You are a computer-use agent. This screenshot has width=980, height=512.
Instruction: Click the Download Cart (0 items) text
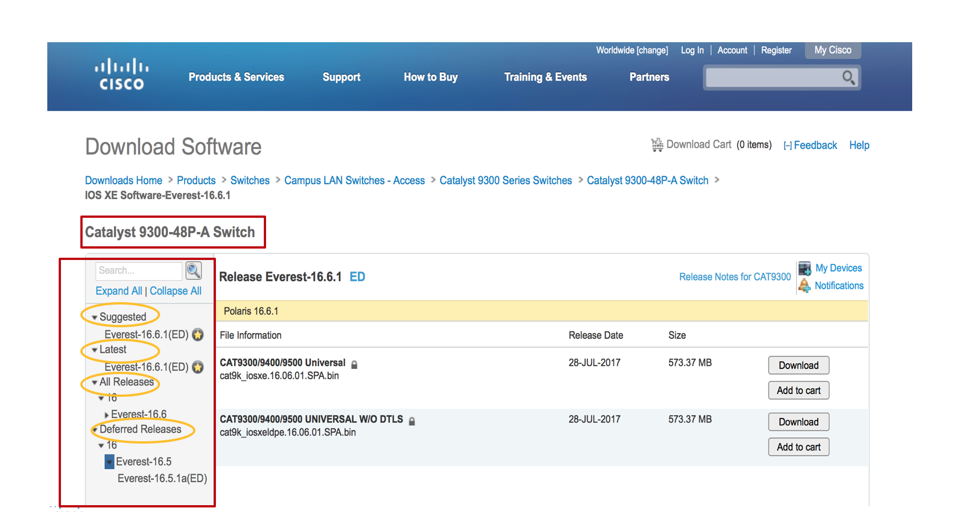(x=719, y=145)
